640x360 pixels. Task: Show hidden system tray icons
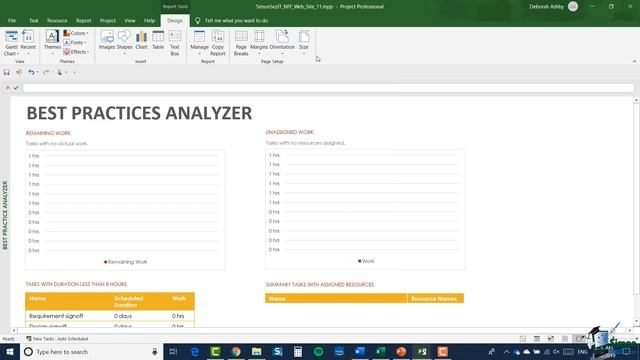click(506, 351)
